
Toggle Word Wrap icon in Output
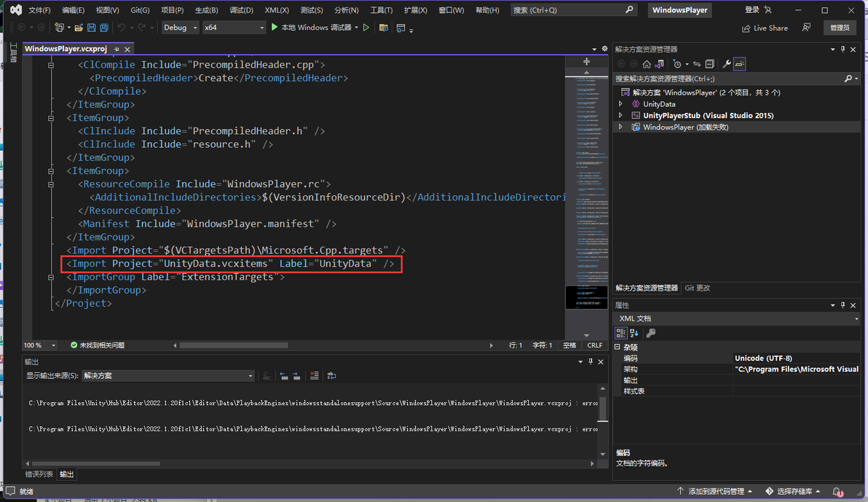[331, 376]
